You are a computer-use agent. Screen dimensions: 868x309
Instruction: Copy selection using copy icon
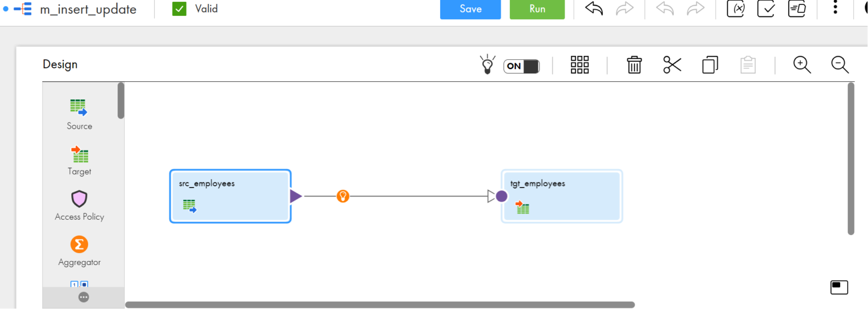[710, 65]
